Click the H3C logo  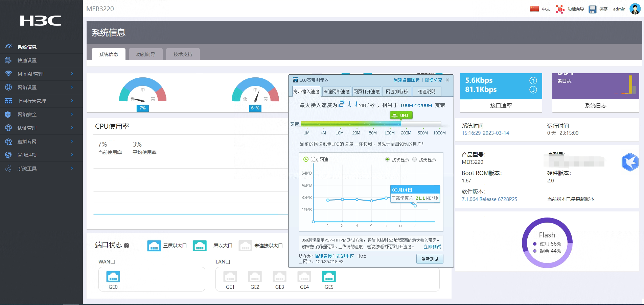41,21
